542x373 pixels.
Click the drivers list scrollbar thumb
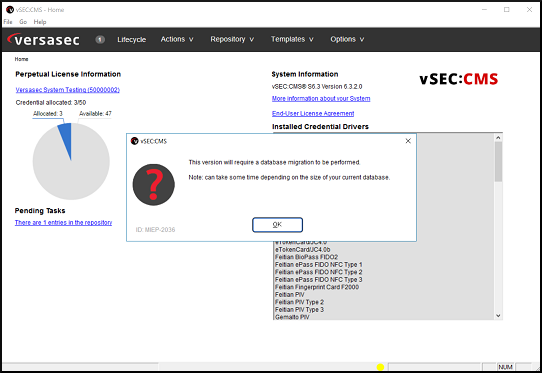coord(498,162)
